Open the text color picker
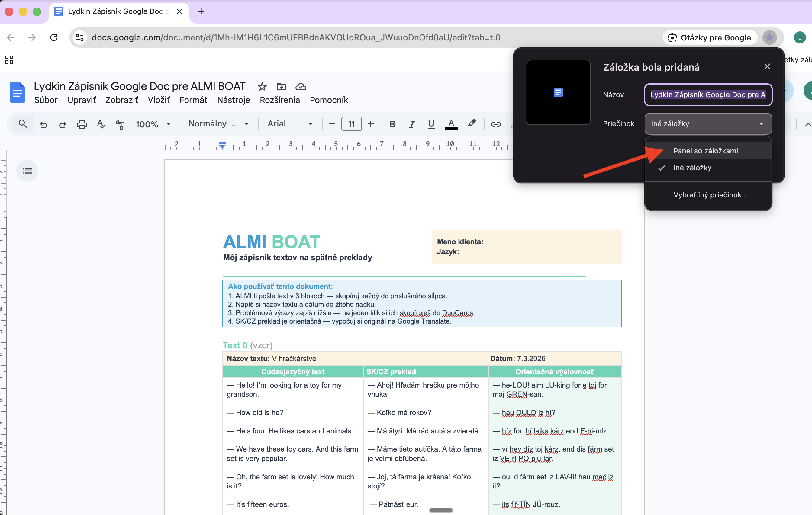Screen dimensions: 812x515 [x=451, y=124]
